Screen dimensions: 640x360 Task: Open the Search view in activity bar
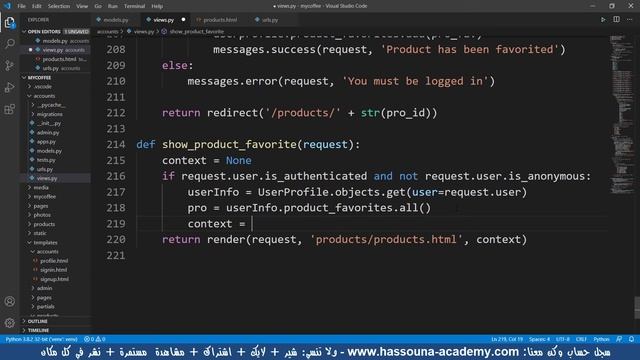[x=9, y=44]
